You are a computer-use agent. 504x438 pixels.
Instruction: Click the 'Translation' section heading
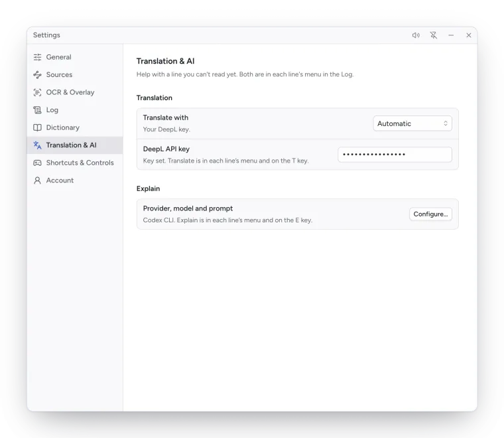tap(155, 98)
